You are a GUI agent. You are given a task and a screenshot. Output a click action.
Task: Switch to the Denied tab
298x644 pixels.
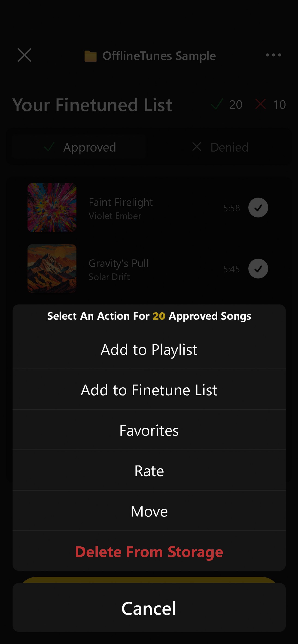pos(220,147)
